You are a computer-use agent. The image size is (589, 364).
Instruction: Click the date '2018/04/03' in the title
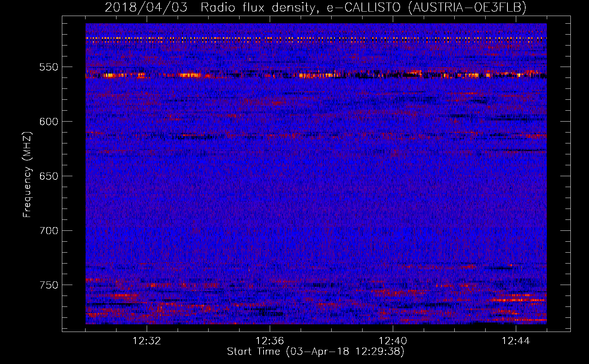pos(146,7)
